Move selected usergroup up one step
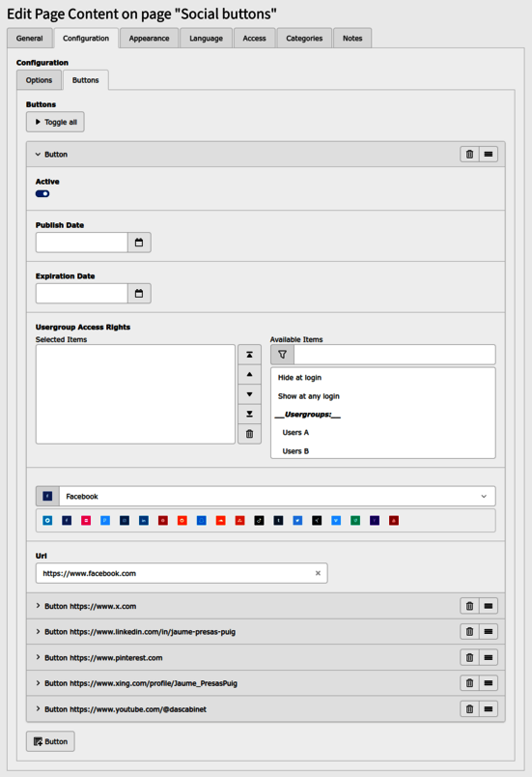532x777 pixels. pyautogui.click(x=249, y=374)
